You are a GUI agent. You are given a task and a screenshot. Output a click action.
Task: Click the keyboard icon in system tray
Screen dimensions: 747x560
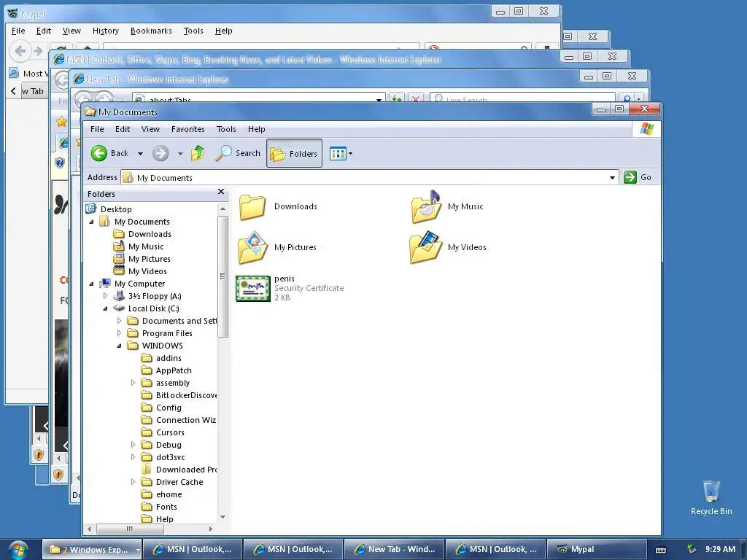click(661, 550)
